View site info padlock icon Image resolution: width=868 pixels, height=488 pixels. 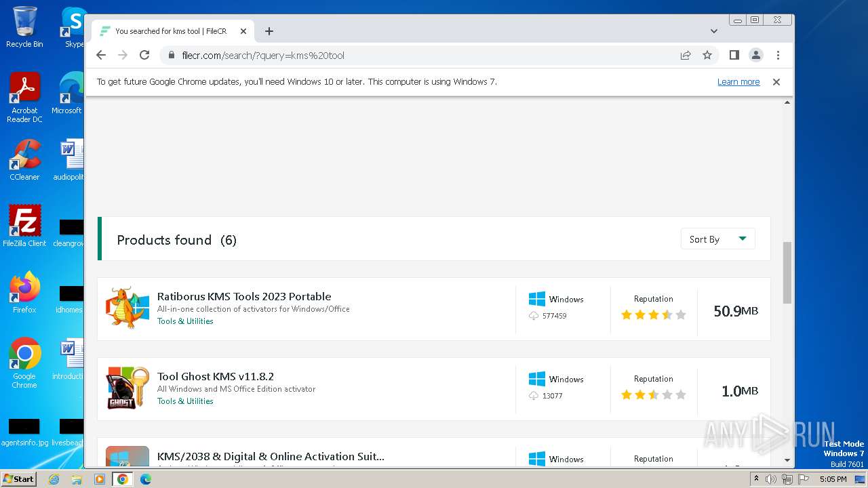click(172, 55)
